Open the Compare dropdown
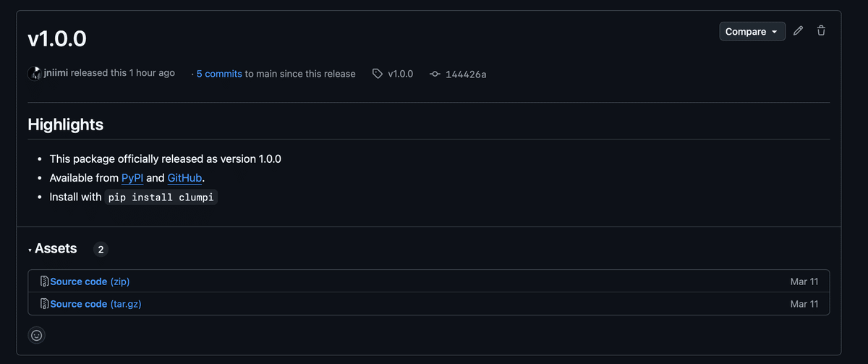868x364 pixels. pos(752,31)
